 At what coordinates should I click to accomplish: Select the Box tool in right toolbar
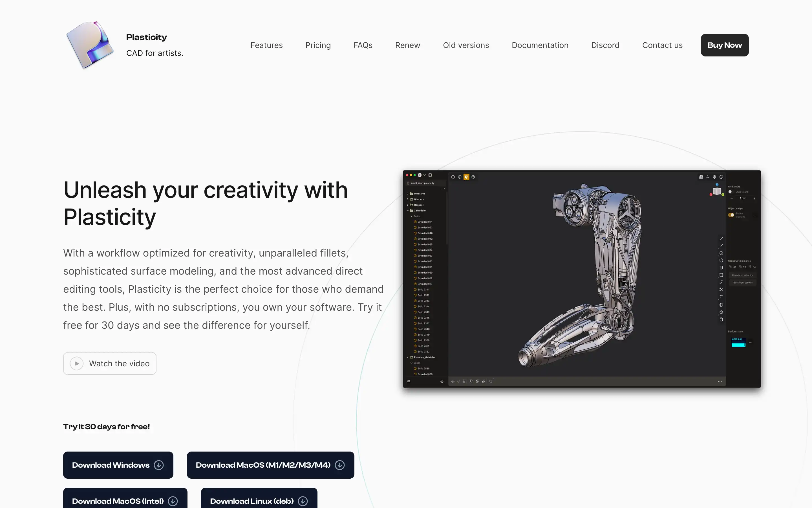coord(721,312)
